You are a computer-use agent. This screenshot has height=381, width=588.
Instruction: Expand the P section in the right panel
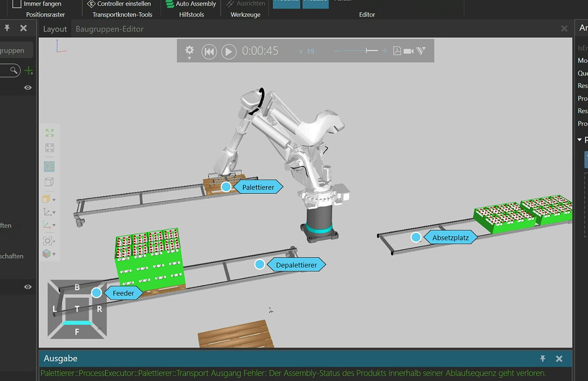point(579,139)
